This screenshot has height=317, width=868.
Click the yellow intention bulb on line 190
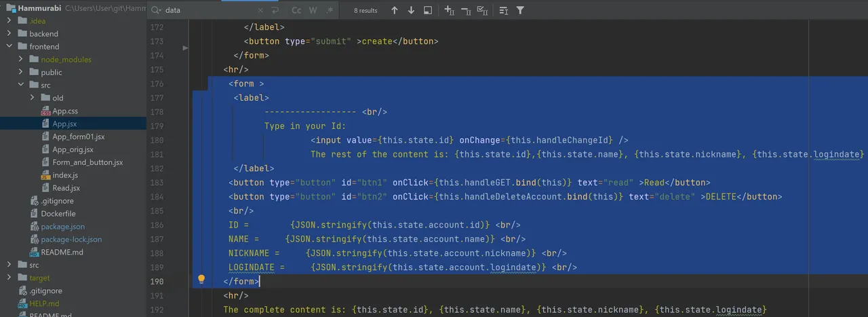[201, 279]
